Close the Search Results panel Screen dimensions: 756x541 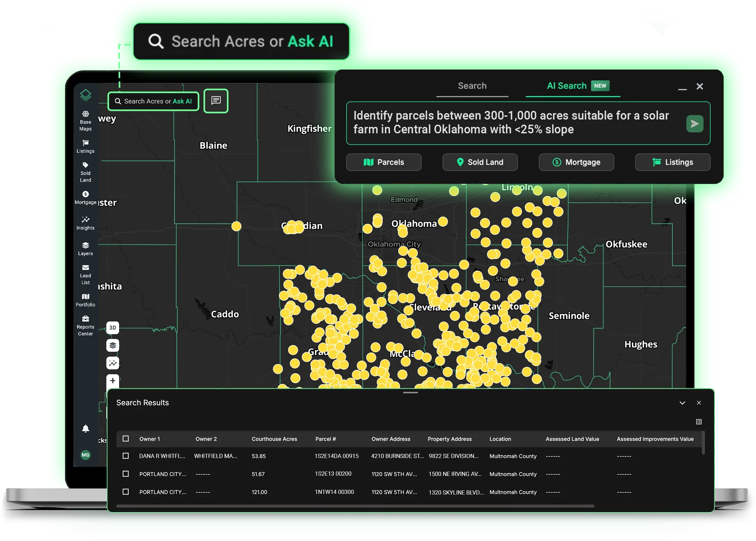[699, 403]
